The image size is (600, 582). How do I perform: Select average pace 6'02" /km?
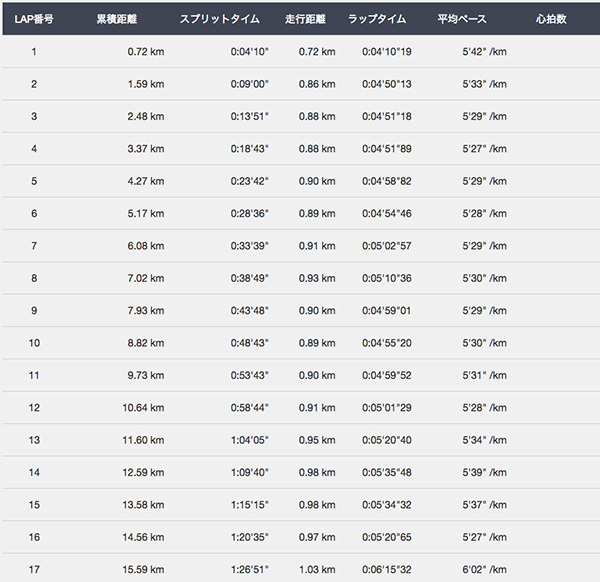484,569
